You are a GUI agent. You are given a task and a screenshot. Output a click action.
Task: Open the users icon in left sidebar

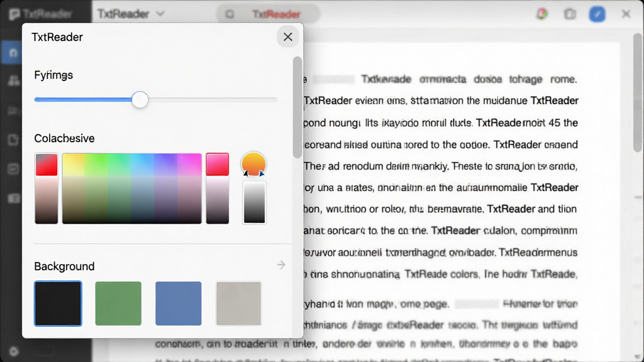14,80
